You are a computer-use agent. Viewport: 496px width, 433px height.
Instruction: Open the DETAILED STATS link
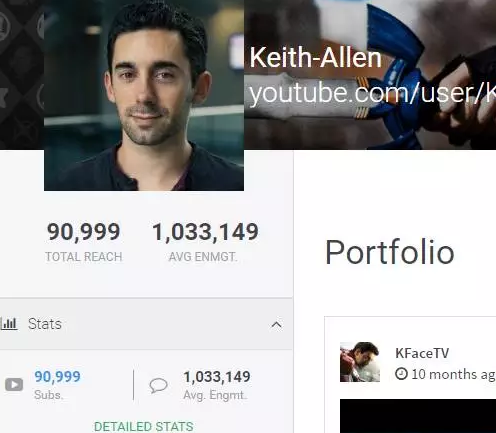[x=144, y=426]
